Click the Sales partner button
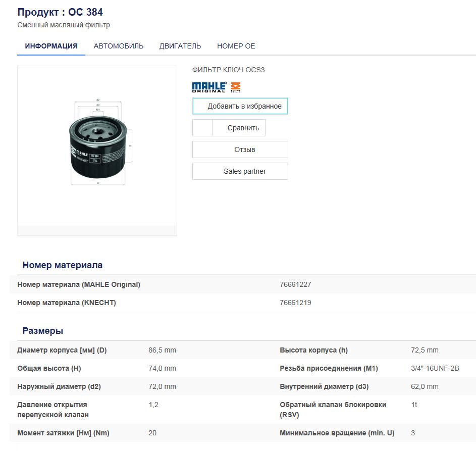 pyautogui.click(x=240, y=171)
